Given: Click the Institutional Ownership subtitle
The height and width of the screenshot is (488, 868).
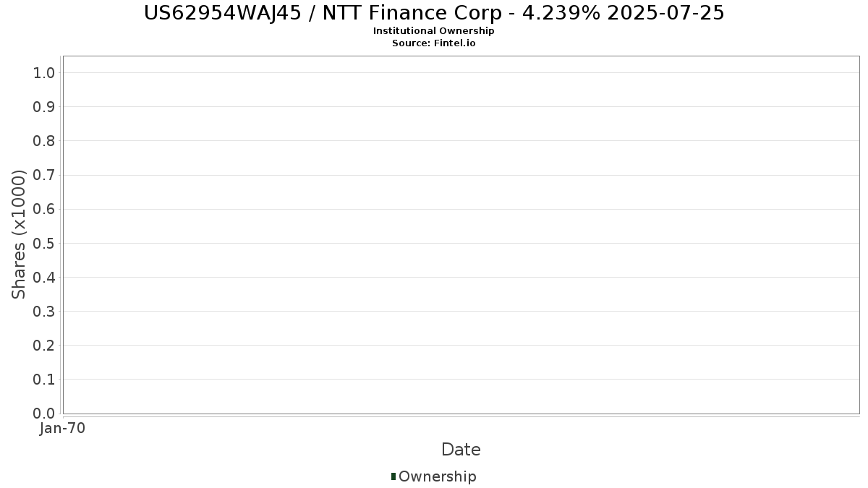Looking at the screenshot, I should (x=434, y=31).
